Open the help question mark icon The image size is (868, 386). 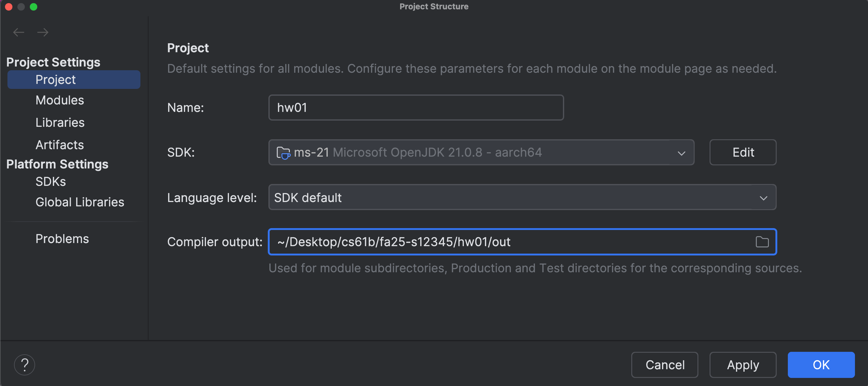pos(25,365)
